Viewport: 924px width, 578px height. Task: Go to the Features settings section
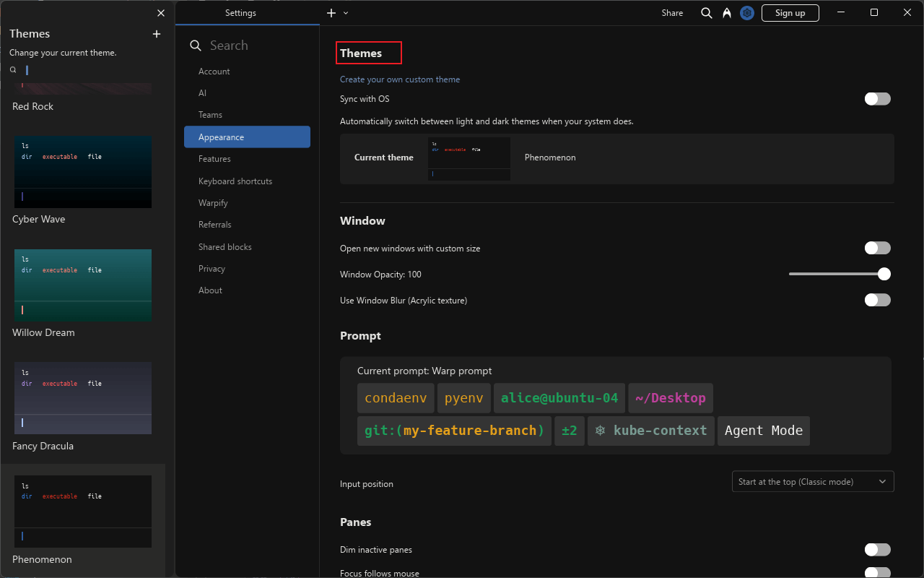click(x=214, y=159)
